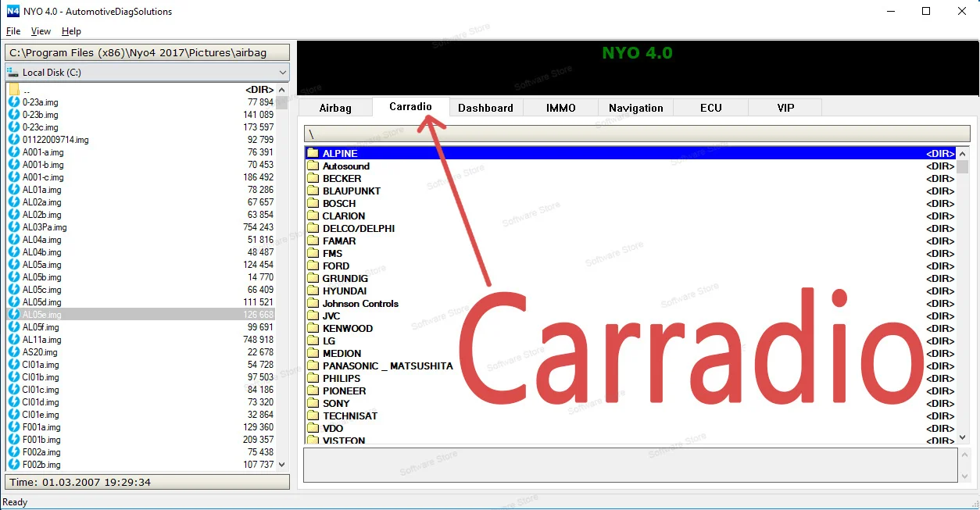Screen dimensions: 980x510
Task: Switch to the Airbag tab
Action: tap(335, 108)
